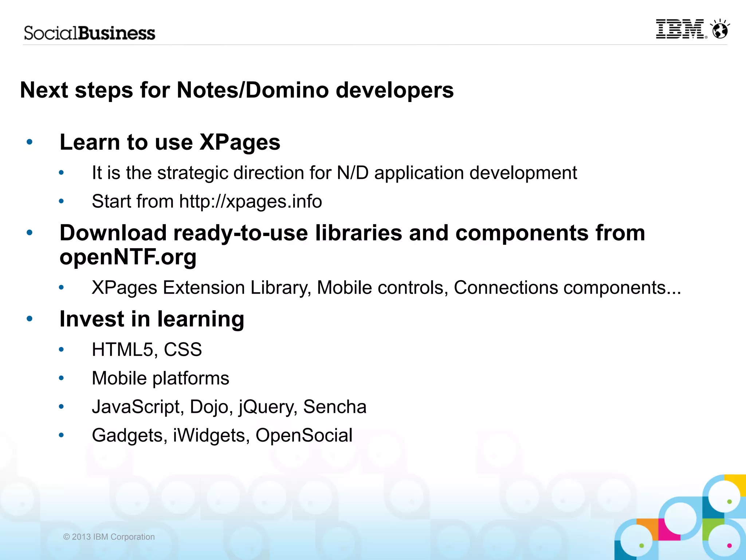The height and width of the screenshot is (560, 746).
Task: Select the 'Mobile platforms' bullet text
Action: (160, 379)
